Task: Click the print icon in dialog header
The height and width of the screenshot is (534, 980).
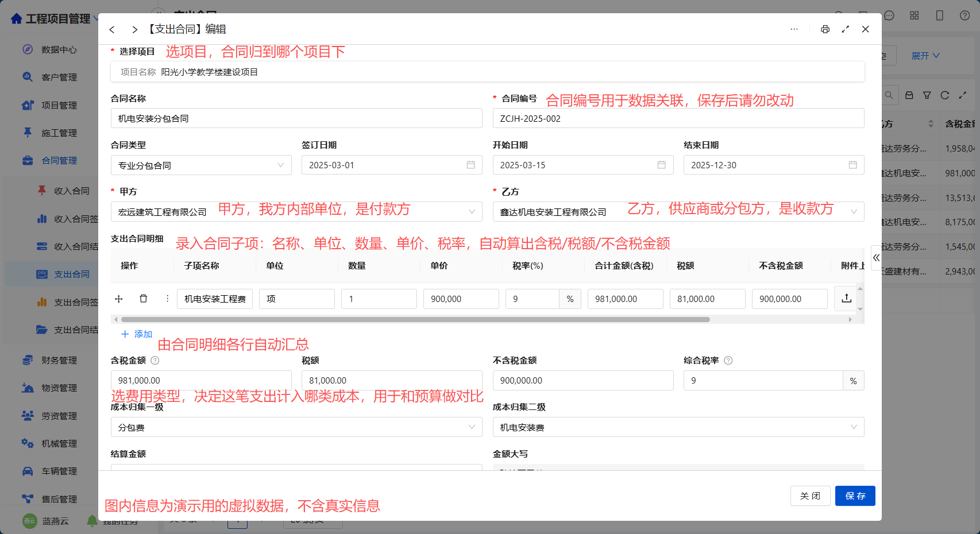Action: click(x=825, y=29)
